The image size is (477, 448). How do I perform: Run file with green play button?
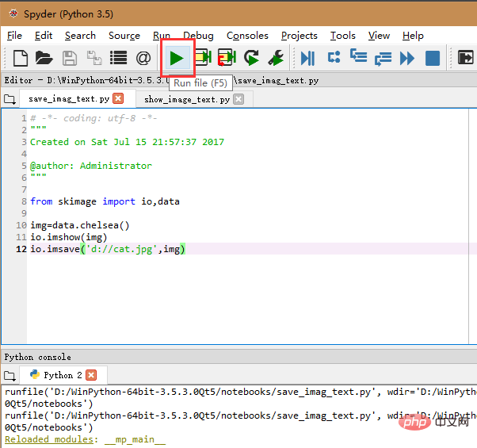point(177,58)
